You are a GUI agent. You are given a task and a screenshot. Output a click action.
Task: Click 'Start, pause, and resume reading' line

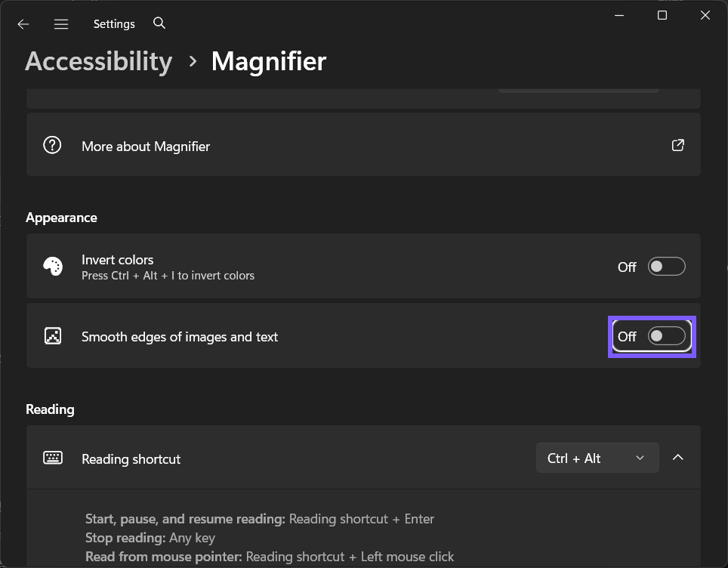260,519
